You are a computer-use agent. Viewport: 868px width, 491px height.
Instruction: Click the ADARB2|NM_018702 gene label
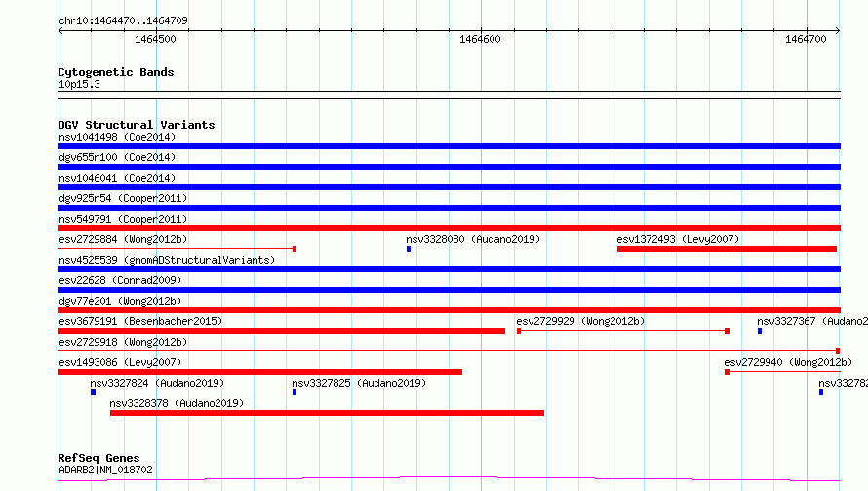tap(105, 470)
